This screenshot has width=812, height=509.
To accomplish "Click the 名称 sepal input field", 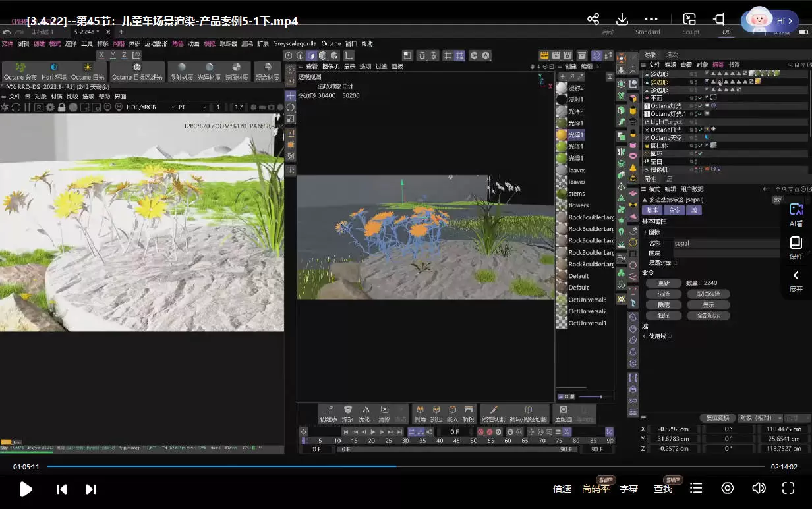I will (x=728, y=243).
